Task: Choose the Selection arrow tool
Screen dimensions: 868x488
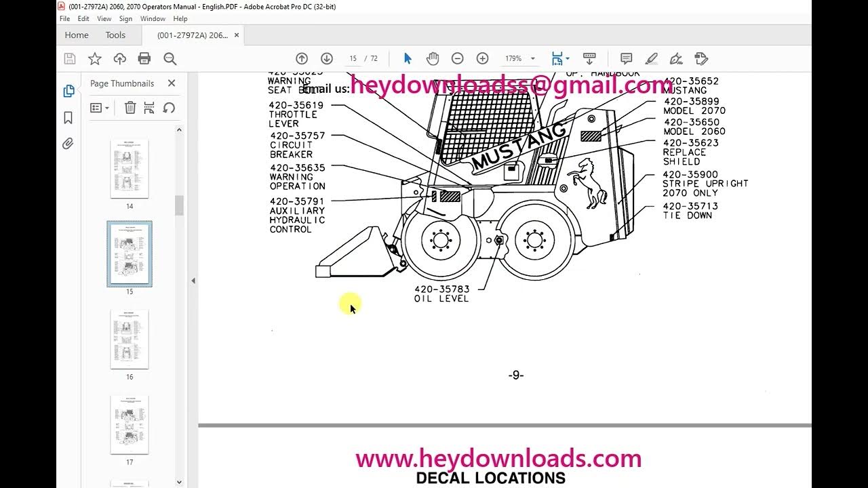Action: point(408,59)
